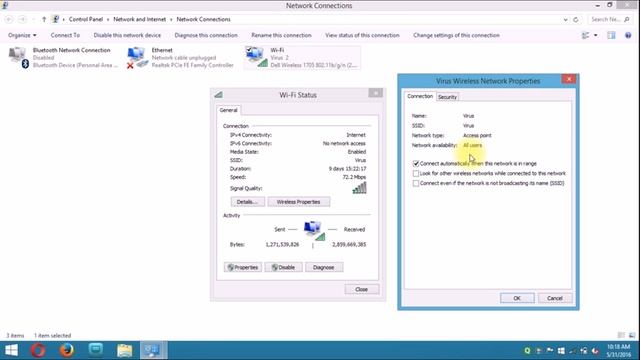Click the Wi-Fi Status title signal icon
The height and width of the screenshot is (360, 640).
coord(218,95)
